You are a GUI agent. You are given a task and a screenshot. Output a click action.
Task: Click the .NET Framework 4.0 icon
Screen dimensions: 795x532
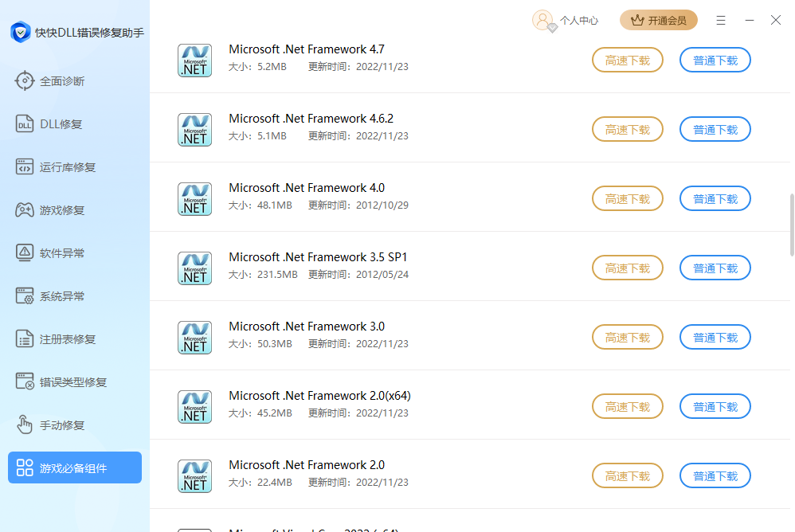pyautogui.click(x=194, y=198)
